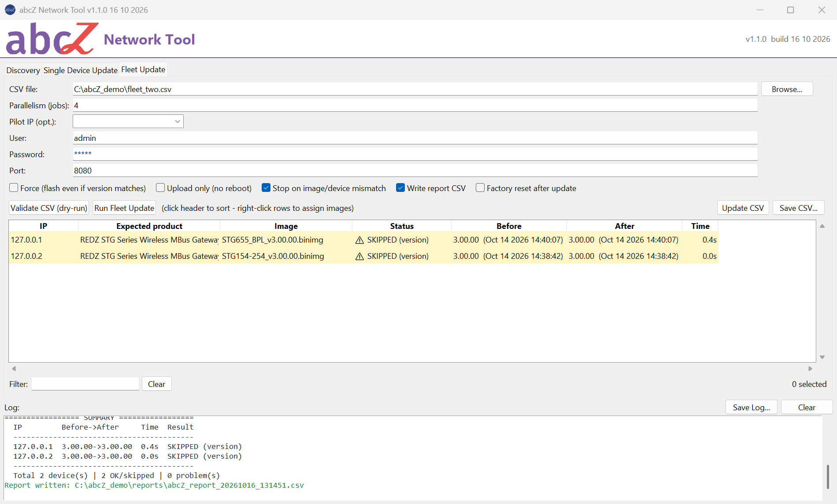The image size is (837, 504).
Task: Sort table by IP column header
Action: pyautogui.click(x=43, y=226)
